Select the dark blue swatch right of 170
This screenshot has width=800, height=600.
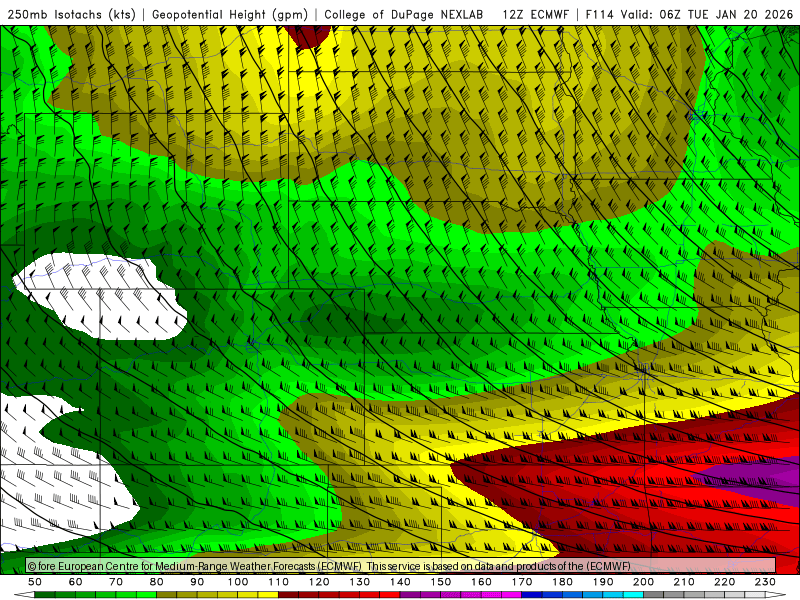point(532,595)
